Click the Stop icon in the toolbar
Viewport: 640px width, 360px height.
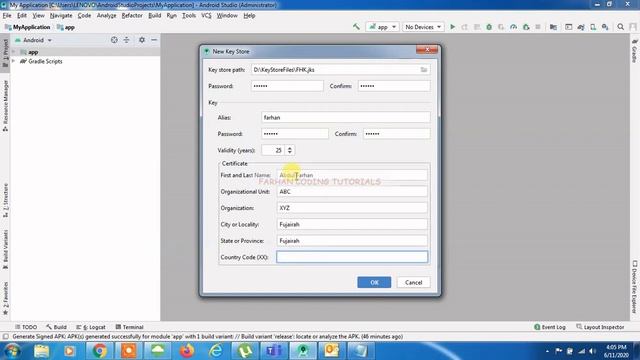[x=538, y=27]
